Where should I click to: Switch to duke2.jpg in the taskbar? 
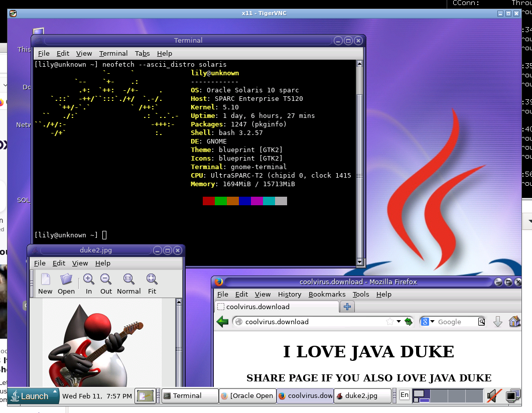(x=362, y=396)
